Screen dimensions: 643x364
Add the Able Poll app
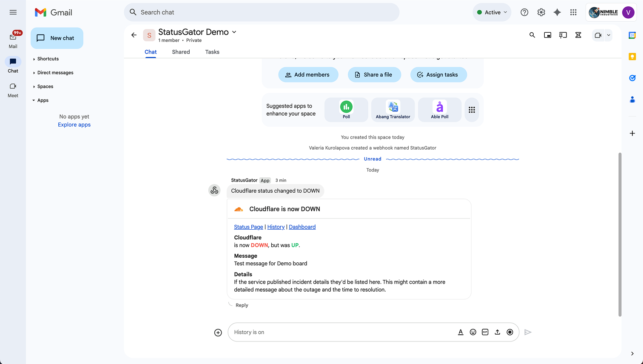(x=440, y=110)
